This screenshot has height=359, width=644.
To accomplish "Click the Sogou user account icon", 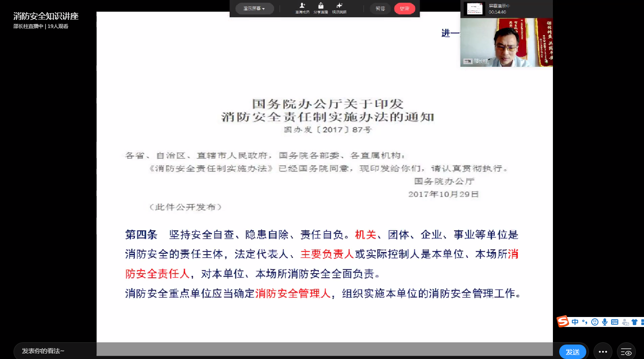I will tap(625, 322).
